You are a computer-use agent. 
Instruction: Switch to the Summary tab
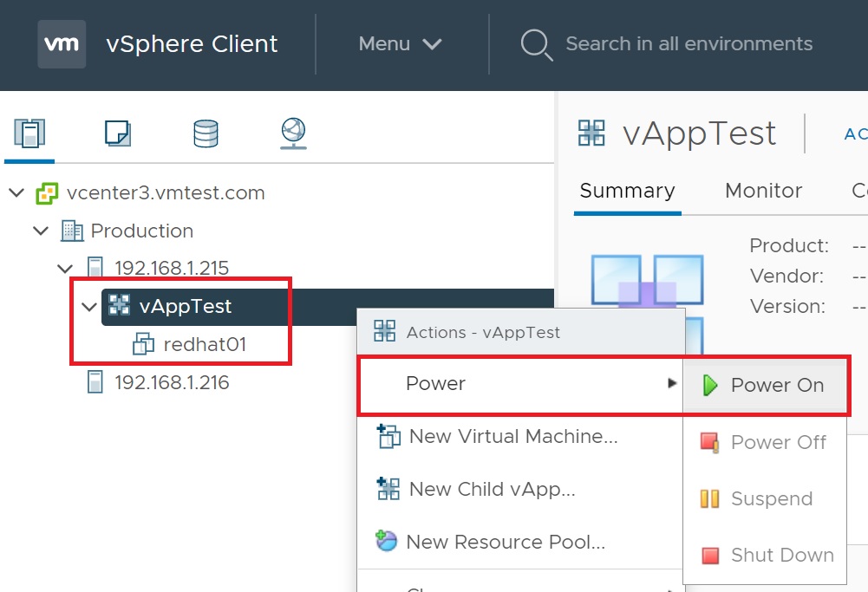pyautogui.click(x=627, y=191)
